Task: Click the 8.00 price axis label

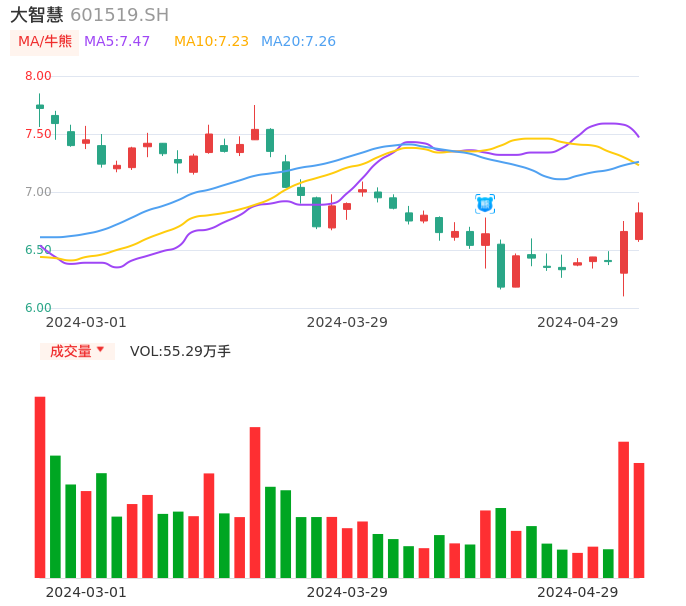Action: 38,76
